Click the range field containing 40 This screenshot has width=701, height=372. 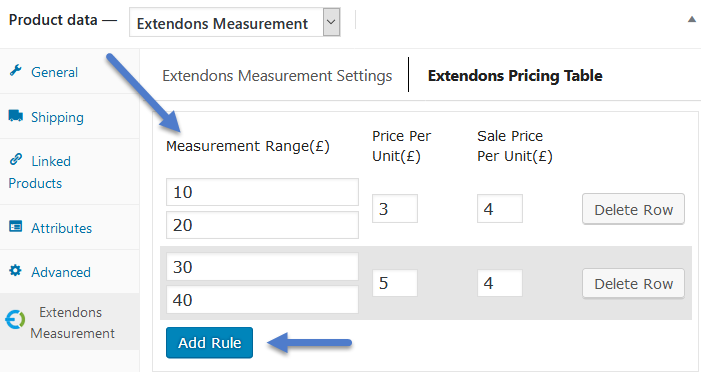click(262, 300)
